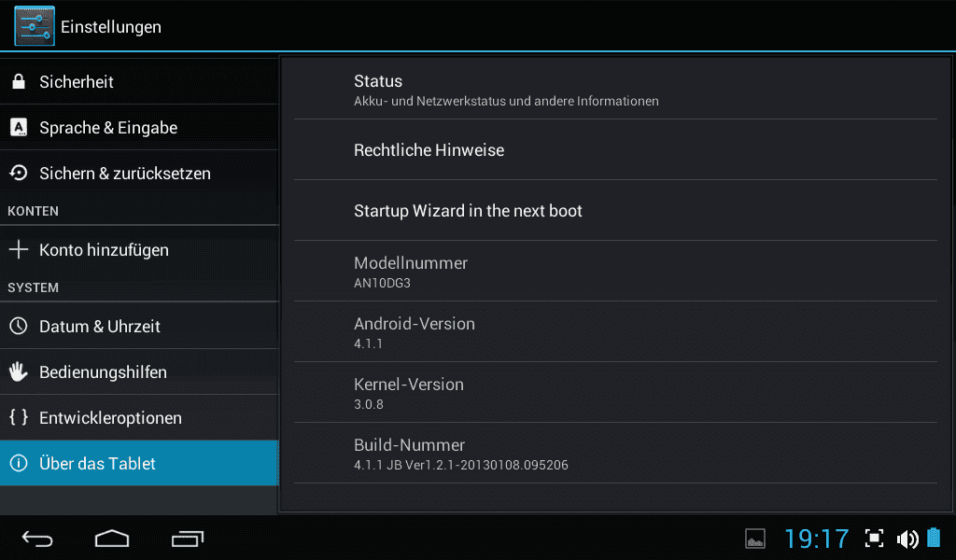This screenshot has height=560, width=956.
Task: Open the image notification icon in status bar
Action: (x=755, y=539)
